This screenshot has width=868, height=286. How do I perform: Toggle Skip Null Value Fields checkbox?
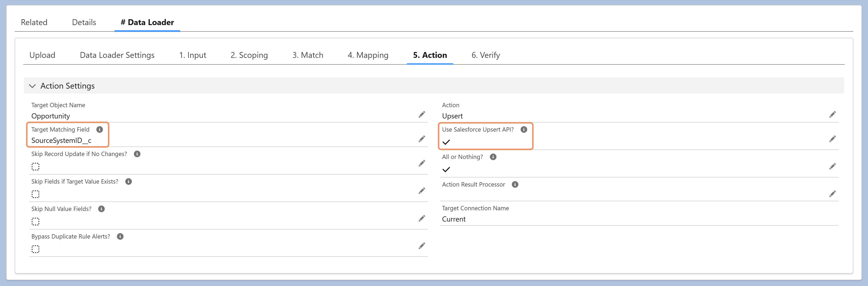pyautogui.click(x=35, y=222)
